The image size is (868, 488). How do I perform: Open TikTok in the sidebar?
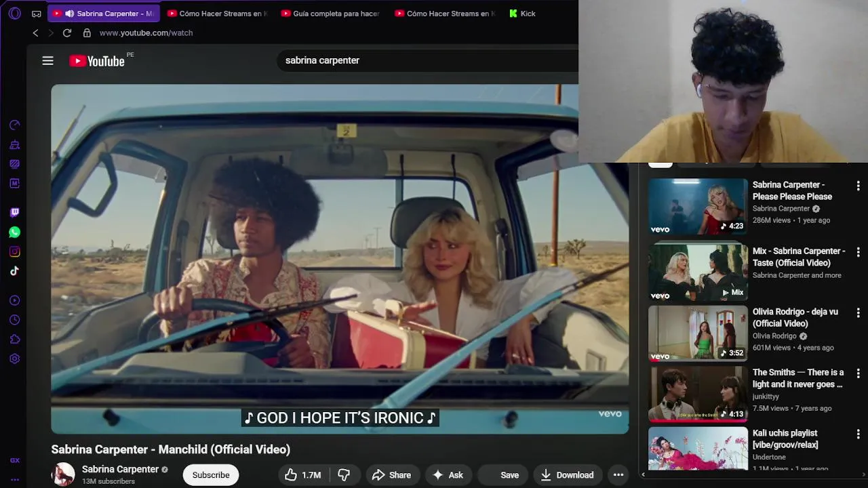coord(14,270)
